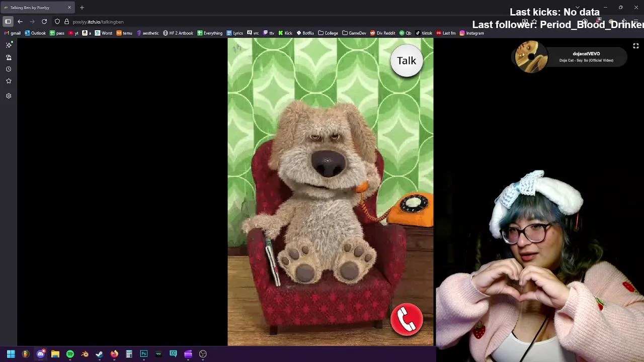Open the Lyrics bookmark
Screen dimensions: 644x362
click(x=235, y=33)
